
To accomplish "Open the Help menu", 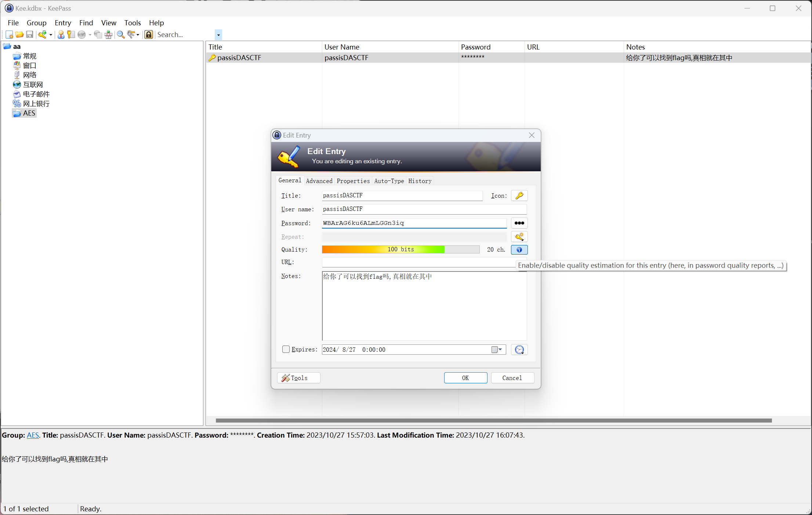I will [156, 23].
